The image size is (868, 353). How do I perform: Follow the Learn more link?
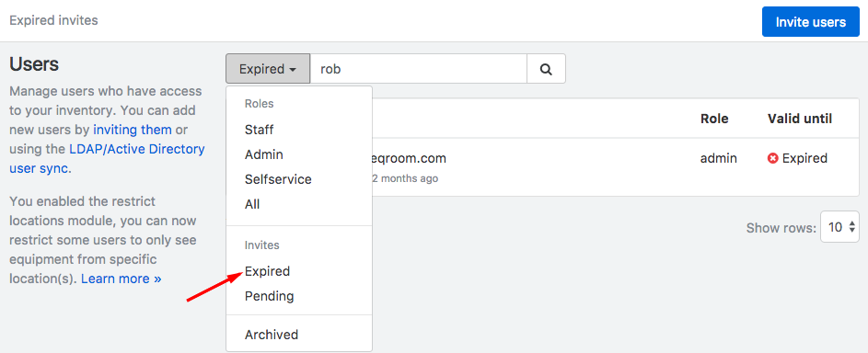click(122, 279)
